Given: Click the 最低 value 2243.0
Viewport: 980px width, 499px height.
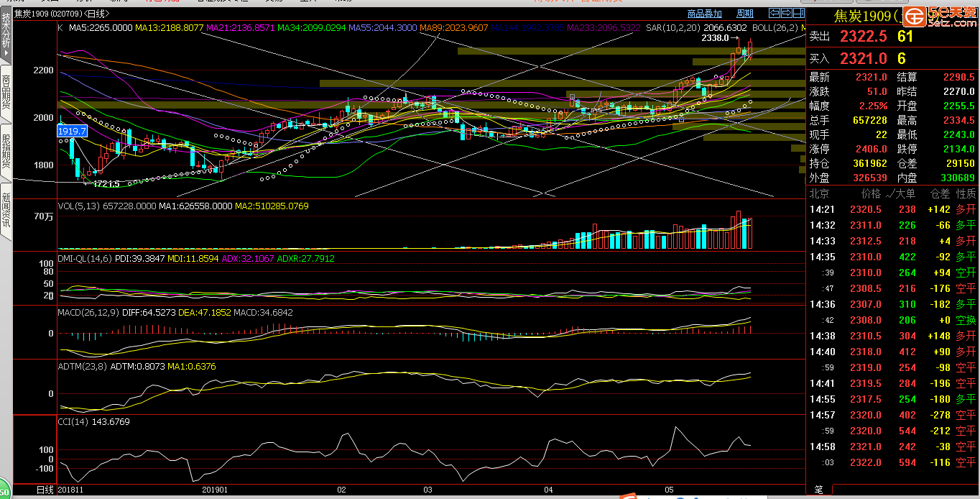Looking at the screenshot, I should pos(959,134).
